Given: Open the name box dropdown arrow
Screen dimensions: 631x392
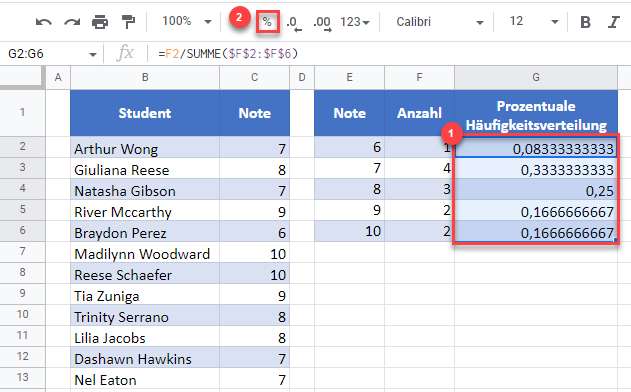Looking at the screenshot, I should click(93, 54).
